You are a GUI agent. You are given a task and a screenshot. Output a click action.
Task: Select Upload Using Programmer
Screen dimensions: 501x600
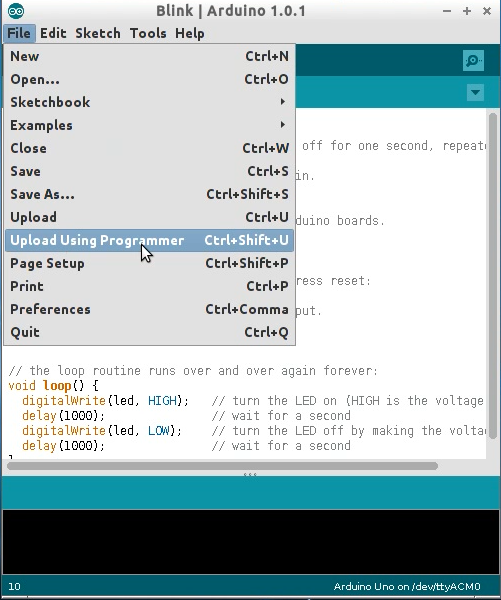(149, 240)
